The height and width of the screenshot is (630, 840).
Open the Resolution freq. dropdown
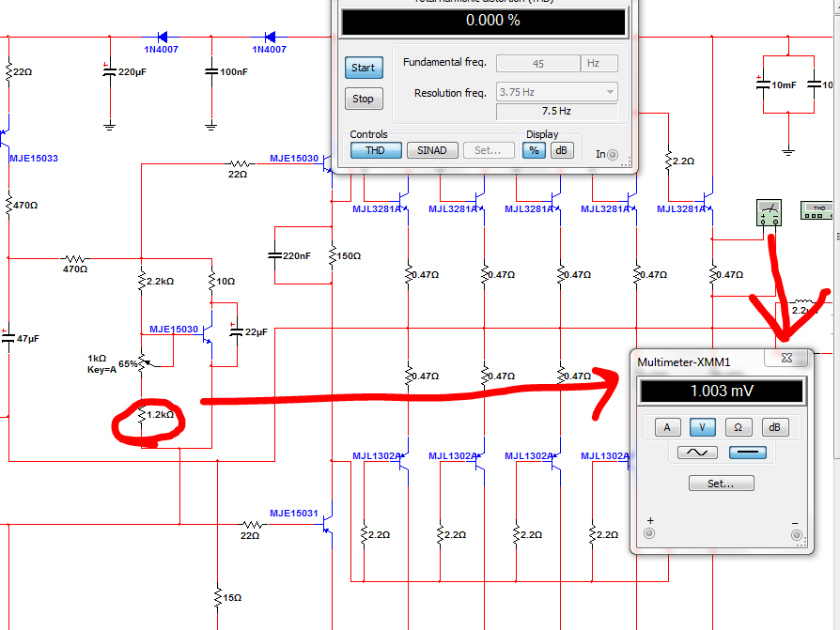click(x=556, y=92)
